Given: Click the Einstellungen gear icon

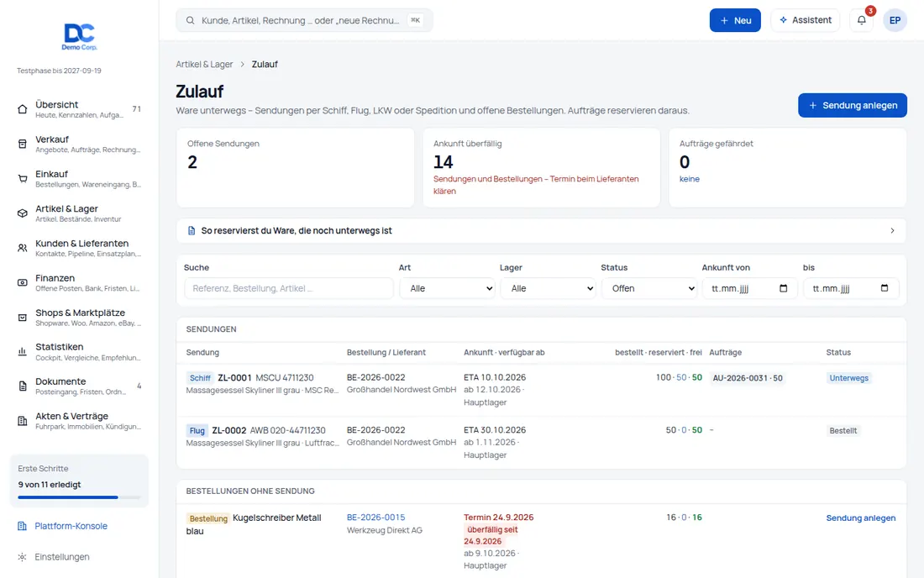Looking at the screenshot, I should 23,557.
